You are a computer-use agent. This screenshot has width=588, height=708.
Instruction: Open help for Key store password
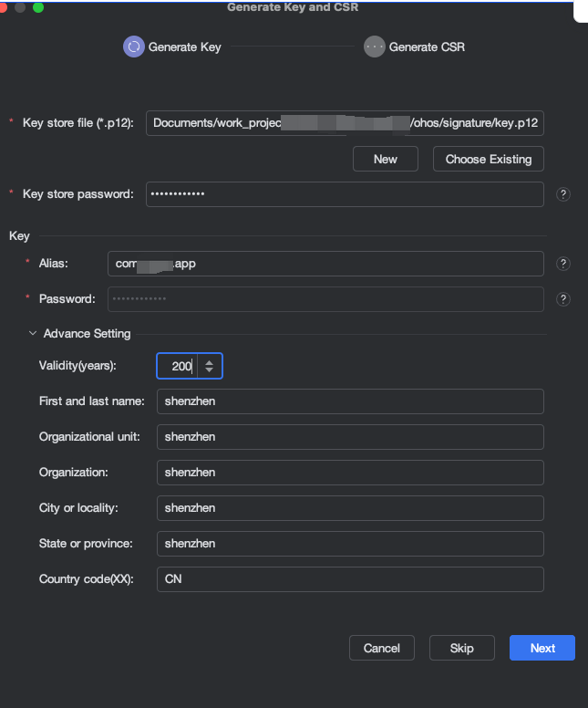[562, 194]
